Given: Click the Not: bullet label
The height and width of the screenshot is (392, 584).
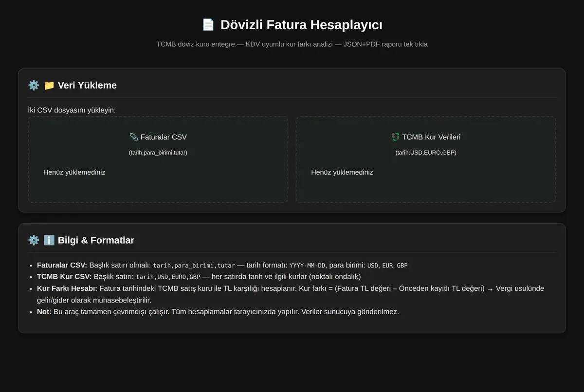Looking at the screenshot, I should (44, 312).
